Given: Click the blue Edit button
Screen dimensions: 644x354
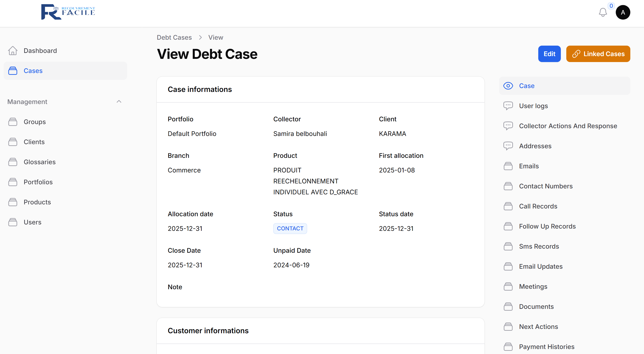Looking at the screenshot, I should click(549, 54).
